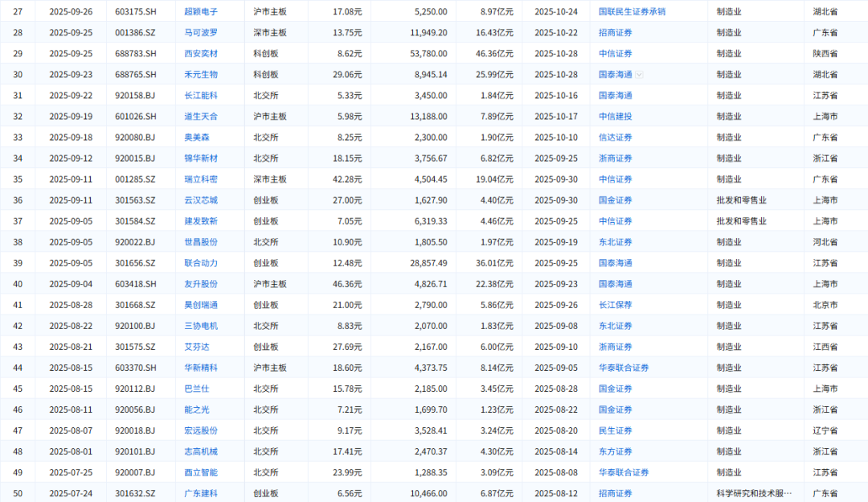Open the 长江保荐 sponsor link

point(616,305)
